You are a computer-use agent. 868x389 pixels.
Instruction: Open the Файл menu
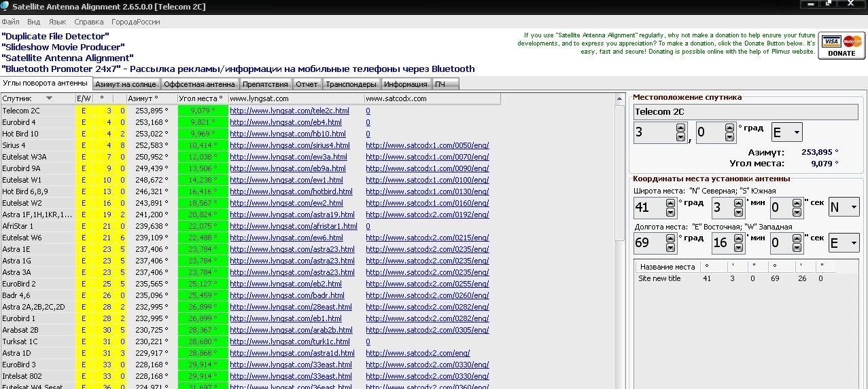click(x=10, y=22)
